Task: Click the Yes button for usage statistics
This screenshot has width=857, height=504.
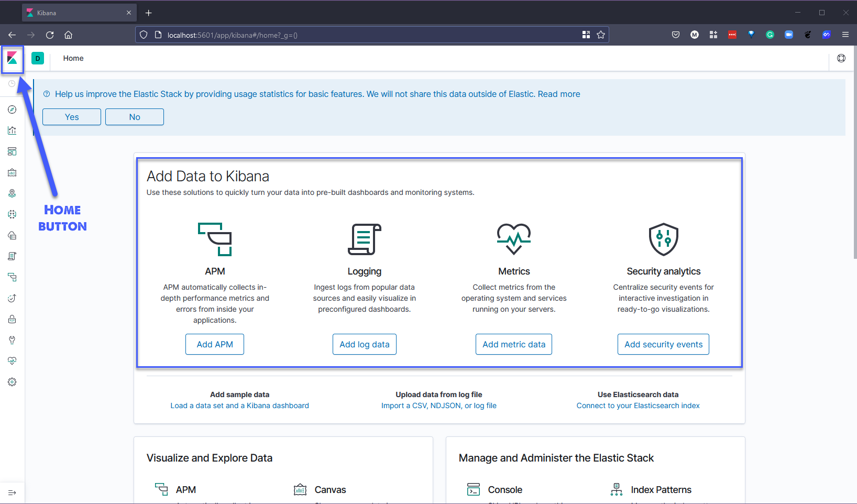Action: pos(72,117)
